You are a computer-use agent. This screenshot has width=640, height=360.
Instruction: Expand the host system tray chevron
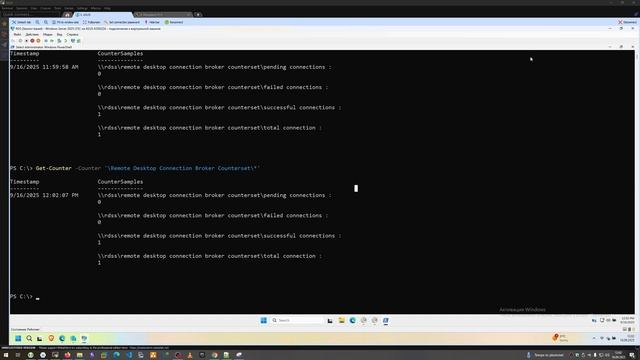point(571,355)
